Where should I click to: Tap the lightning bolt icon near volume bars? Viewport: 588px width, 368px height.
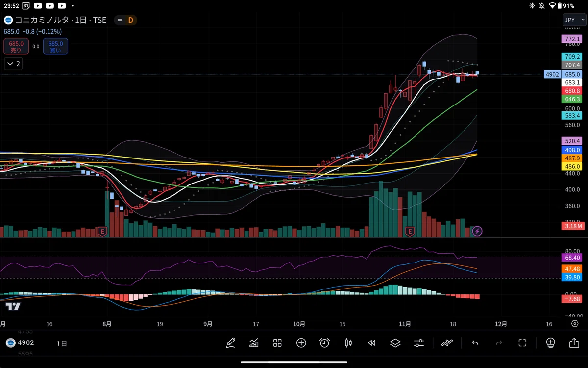(x=477, y=231)
